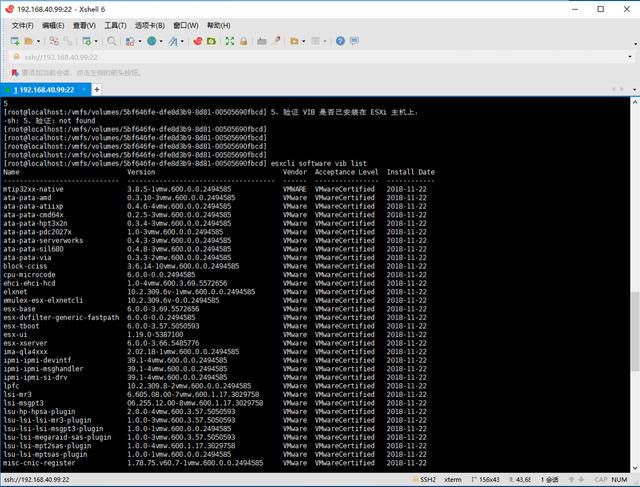
Task: Expand the layout icon dropdown arrow
Action: pos(325,41)
